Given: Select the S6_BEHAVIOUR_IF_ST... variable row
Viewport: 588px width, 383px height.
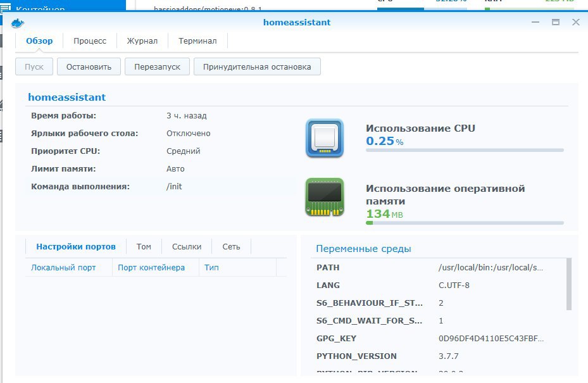Looking at the screenshot, I should [439, 303].
